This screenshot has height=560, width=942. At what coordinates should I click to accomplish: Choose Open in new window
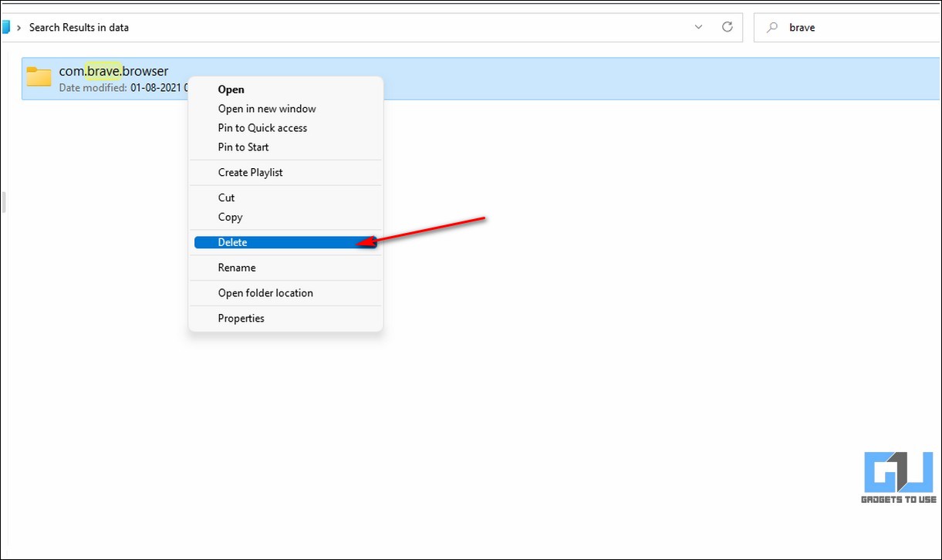tap(285, 109)
